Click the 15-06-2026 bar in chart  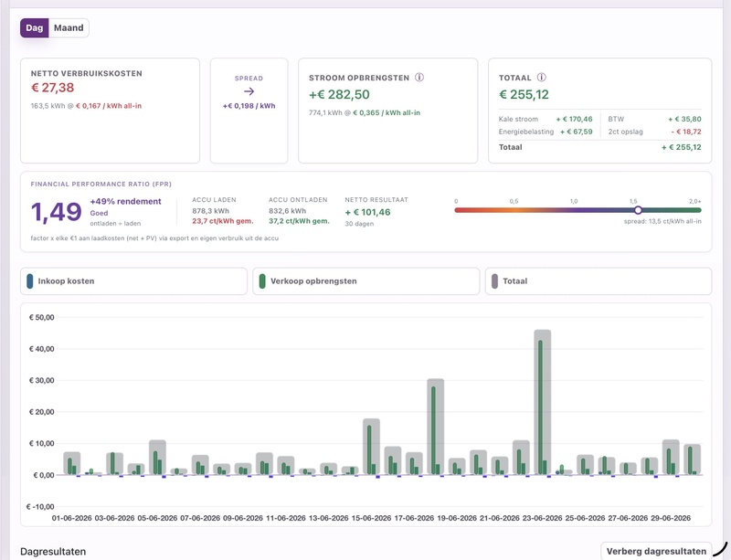click(372, 447)
